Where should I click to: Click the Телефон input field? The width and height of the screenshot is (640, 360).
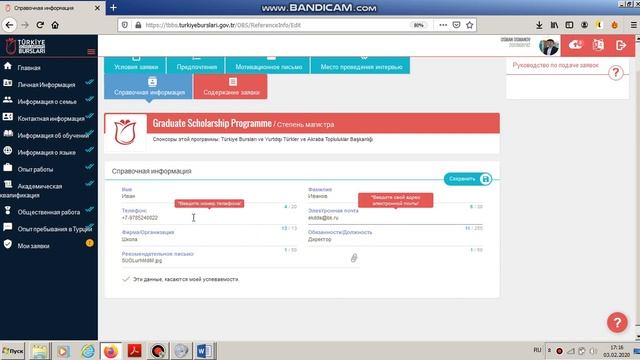pyautogui.click(x=209, y=218)
